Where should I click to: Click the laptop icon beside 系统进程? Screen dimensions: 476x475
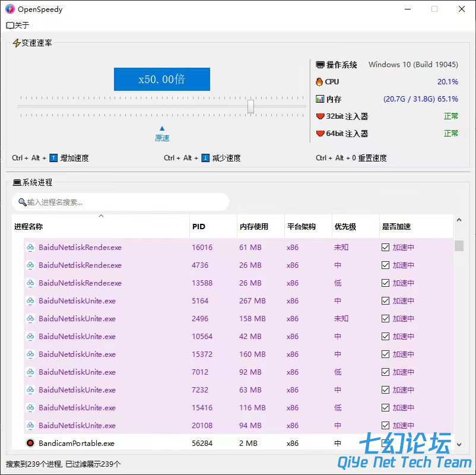(17, 182)
